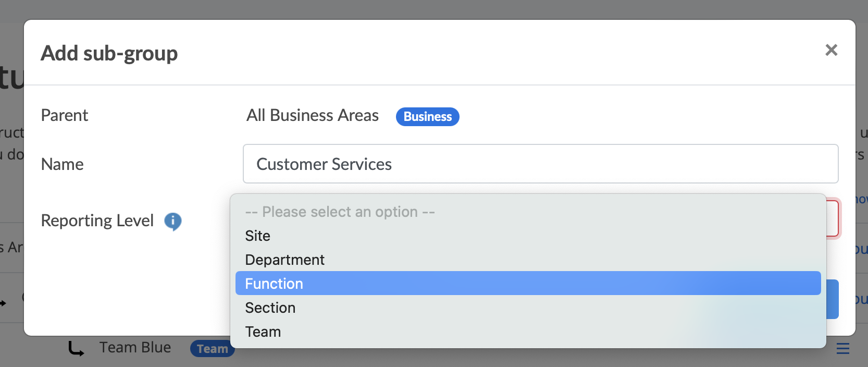The height and width of the screenshot is (367, 868).
Task: Click the All Business Areas parent text
Action: coord(313,115)
